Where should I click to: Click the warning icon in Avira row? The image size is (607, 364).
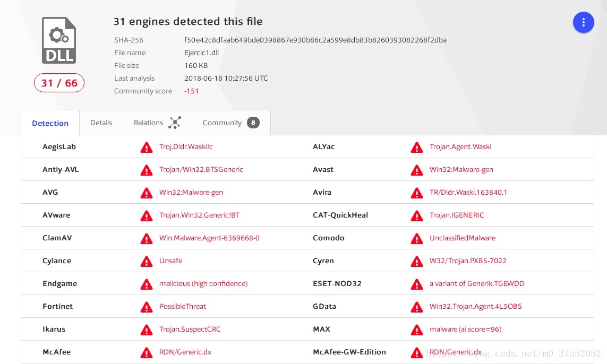(x=416, y=193)
